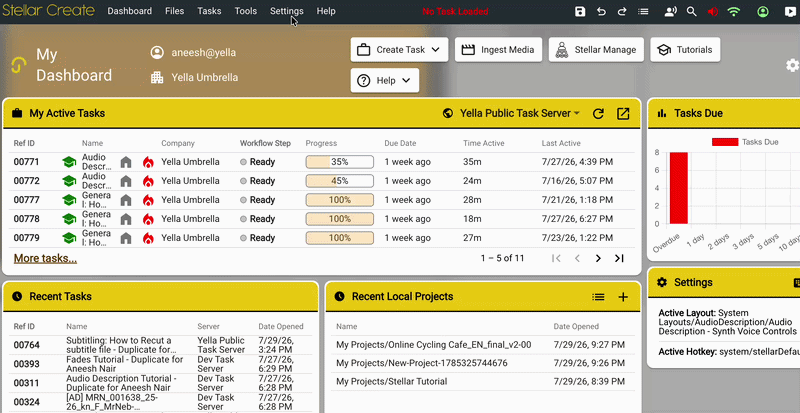
Task: Open active tasks in external window icon
Action: click(623, 113)
